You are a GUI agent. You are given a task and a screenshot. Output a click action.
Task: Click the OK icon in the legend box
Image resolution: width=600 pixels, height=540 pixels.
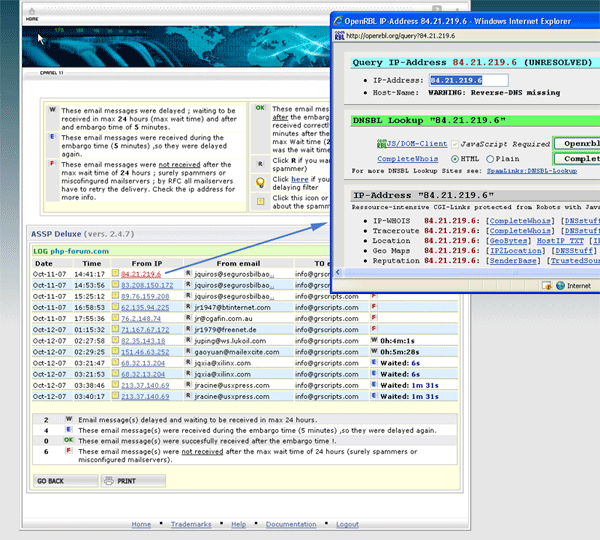(260, 108)
